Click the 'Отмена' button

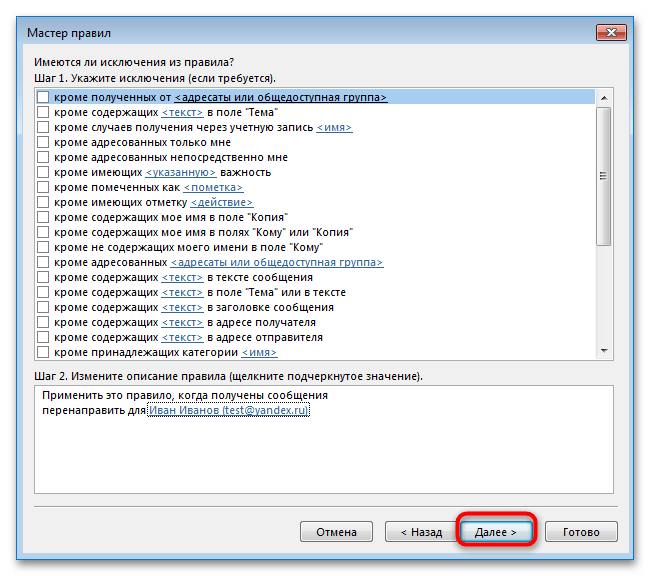pos(336,532)
